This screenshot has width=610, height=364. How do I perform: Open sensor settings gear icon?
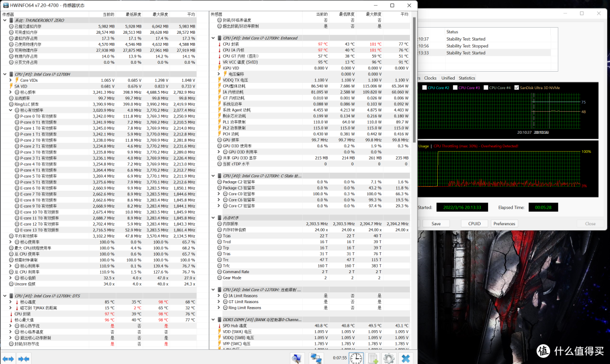click(x=389, y=358)
